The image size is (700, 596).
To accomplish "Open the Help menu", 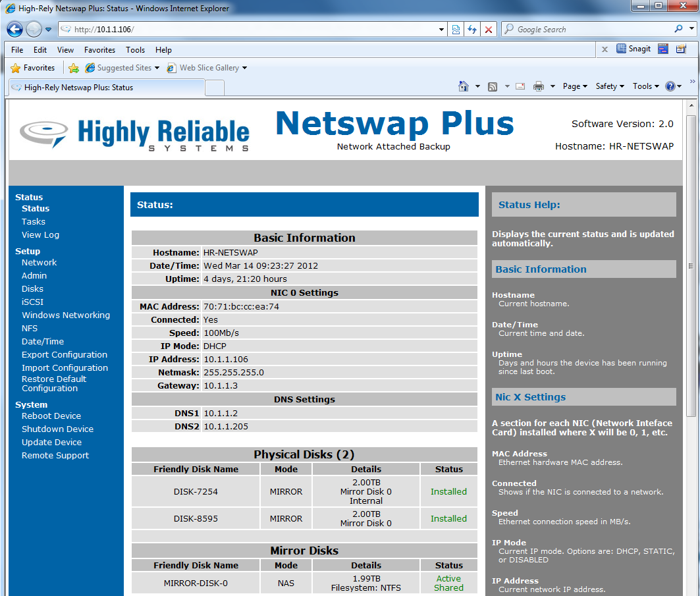I will click(x=163, y=50).
